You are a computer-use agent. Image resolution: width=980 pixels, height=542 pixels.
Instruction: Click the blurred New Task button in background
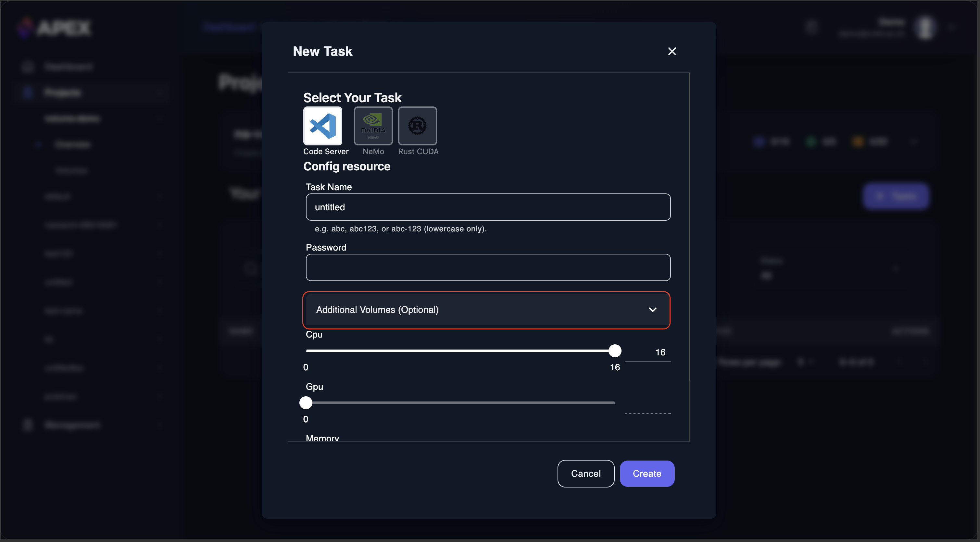pyautogui.click(x=896, y=196)
